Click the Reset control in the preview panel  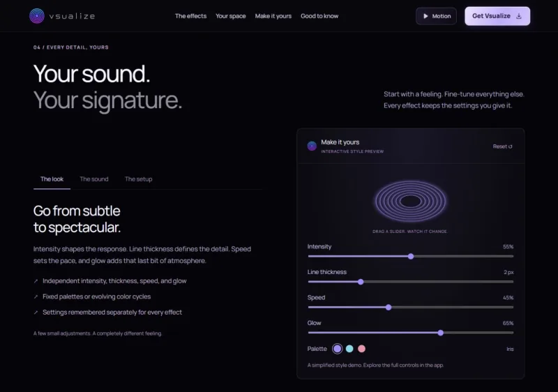(502, 146)
